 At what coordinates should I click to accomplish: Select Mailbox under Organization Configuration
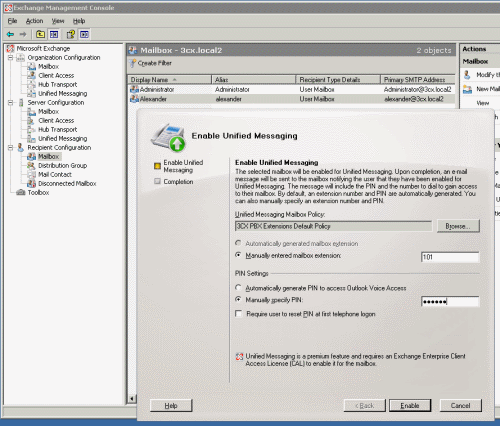coord(48,67)
